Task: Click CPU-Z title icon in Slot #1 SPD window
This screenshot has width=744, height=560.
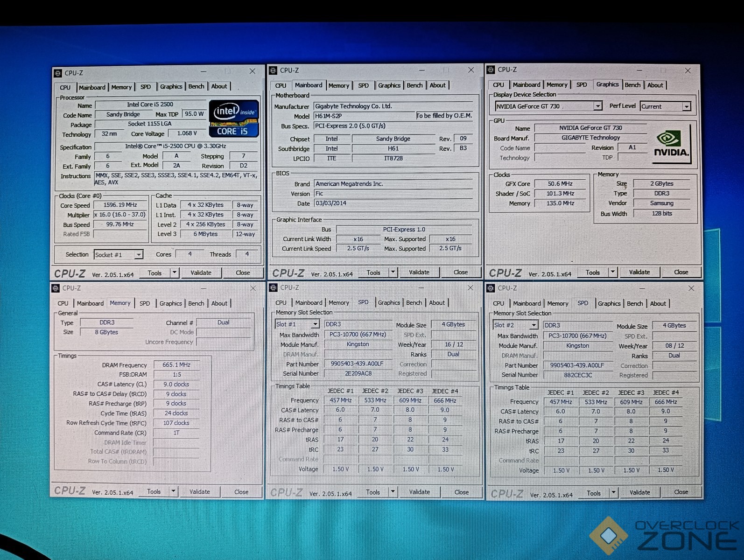Action: point(274,287)
